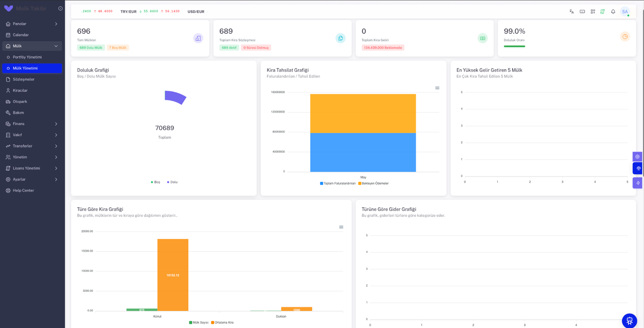
Task: Open Otopark in the sidebar
Action: pyautogui.click(x=32, y=102)
